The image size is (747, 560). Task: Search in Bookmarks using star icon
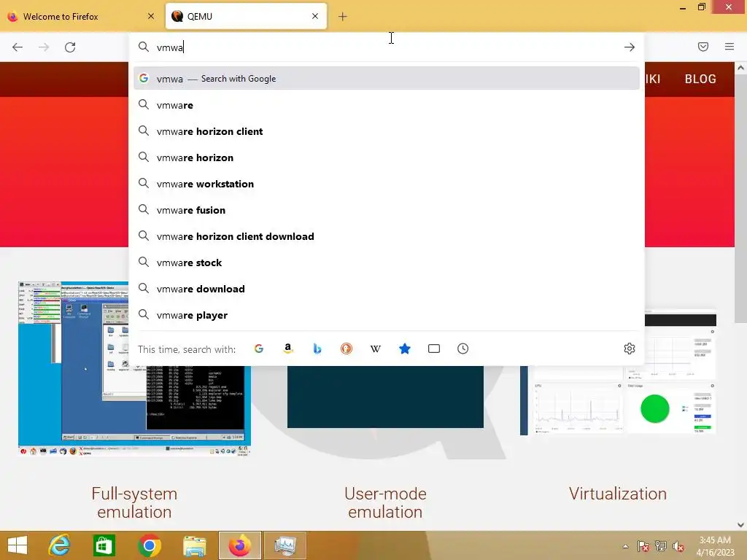click(x=404, y=349)
